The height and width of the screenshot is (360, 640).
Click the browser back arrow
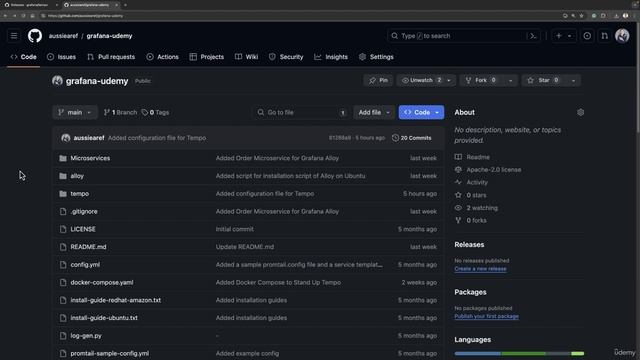coord(5,16)
